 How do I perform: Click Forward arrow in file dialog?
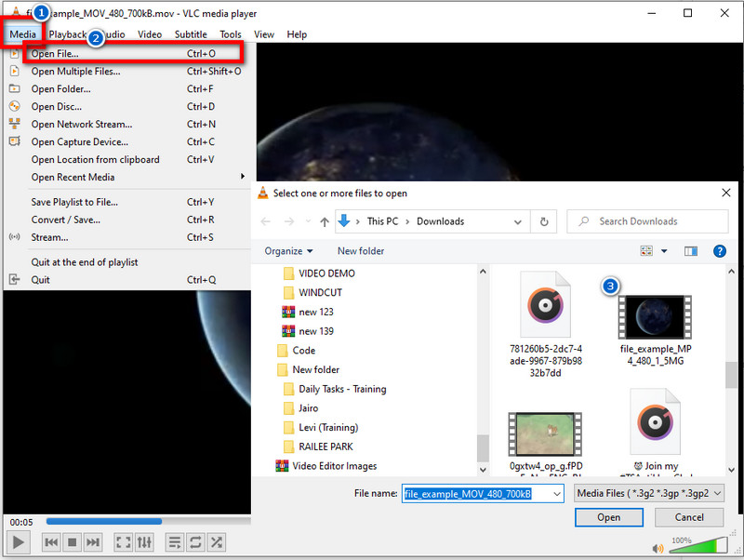[289, 221]
